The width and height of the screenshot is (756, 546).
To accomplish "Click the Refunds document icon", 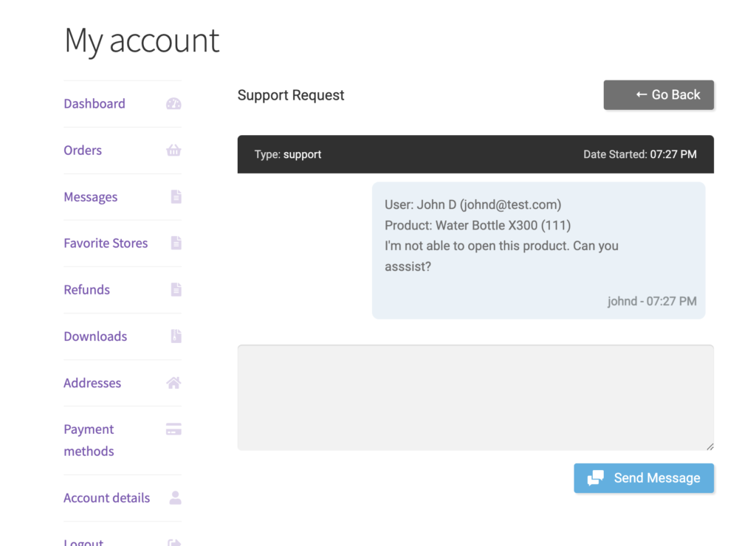I will point(176,290).
